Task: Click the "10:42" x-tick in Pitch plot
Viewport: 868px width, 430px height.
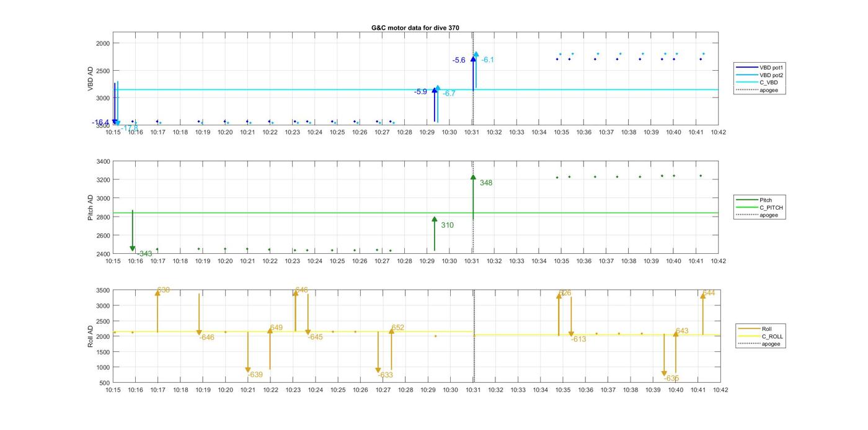Action: [719, 261]
